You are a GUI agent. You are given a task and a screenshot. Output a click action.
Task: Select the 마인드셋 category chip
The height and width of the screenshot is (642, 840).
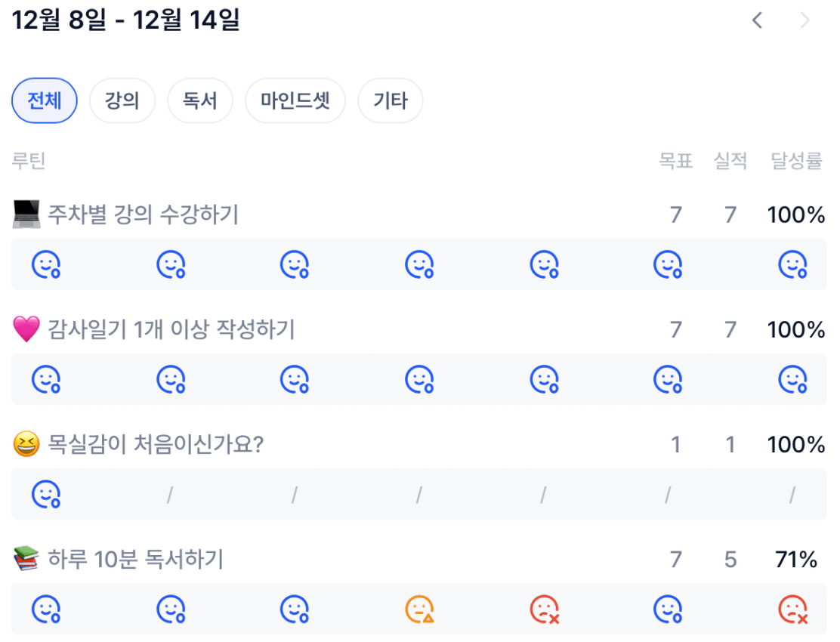click(x=295, y=100)
